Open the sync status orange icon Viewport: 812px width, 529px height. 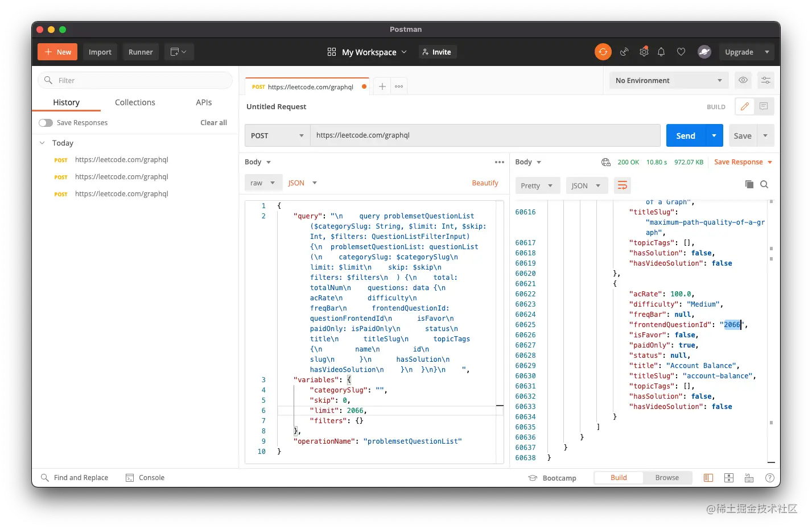tap(603, 52)
